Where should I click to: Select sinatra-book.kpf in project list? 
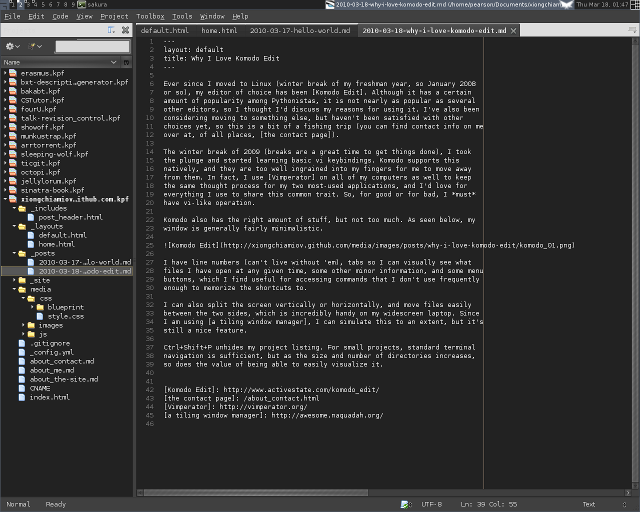pyautogui.click(x=52, y=190)
